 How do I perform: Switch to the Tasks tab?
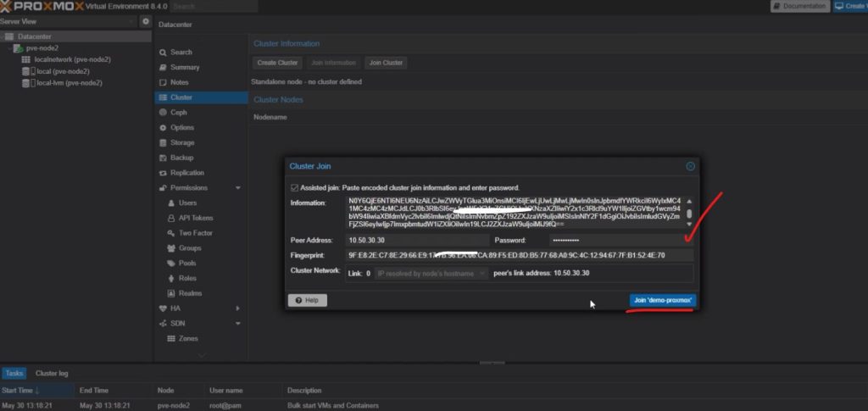14,374
